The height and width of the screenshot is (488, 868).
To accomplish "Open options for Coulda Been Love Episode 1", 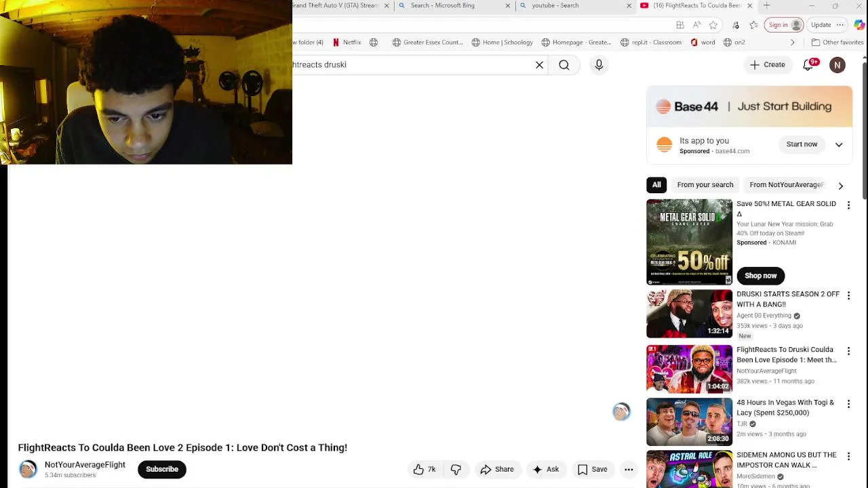I will coord(848,352).
